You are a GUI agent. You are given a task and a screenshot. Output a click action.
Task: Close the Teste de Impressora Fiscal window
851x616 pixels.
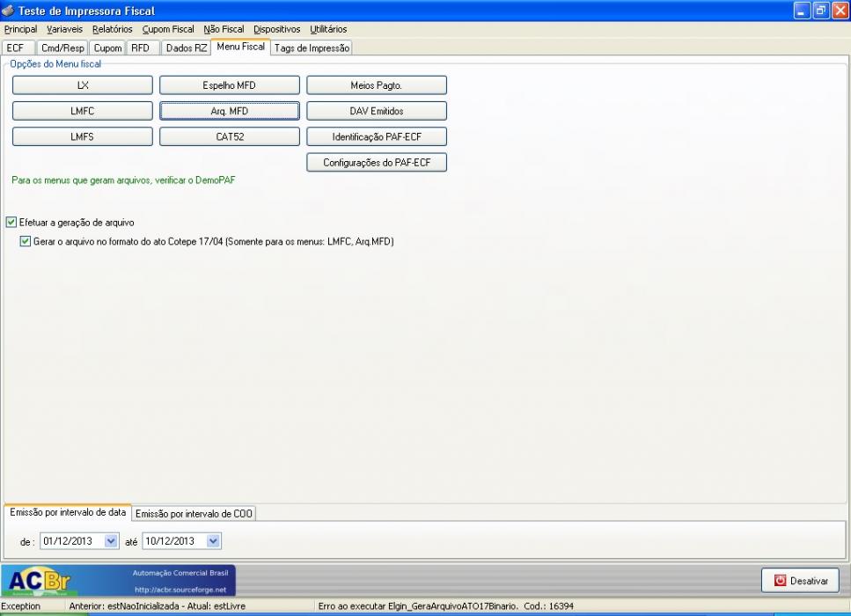[840, 11]
